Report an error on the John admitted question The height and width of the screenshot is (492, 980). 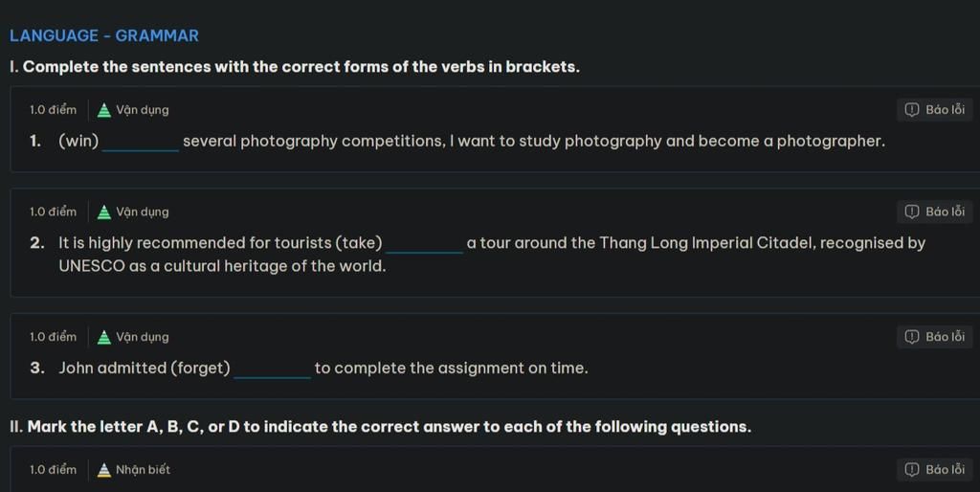[934, 337]
